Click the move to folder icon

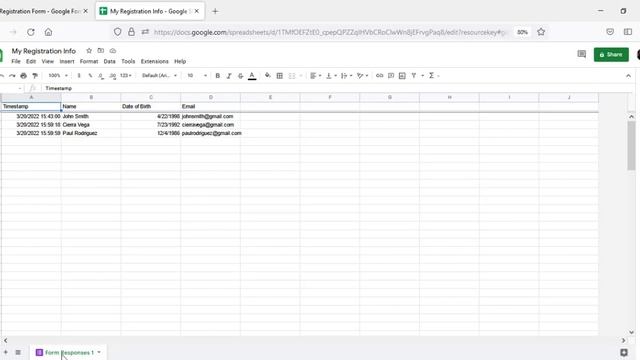(100, 51)
